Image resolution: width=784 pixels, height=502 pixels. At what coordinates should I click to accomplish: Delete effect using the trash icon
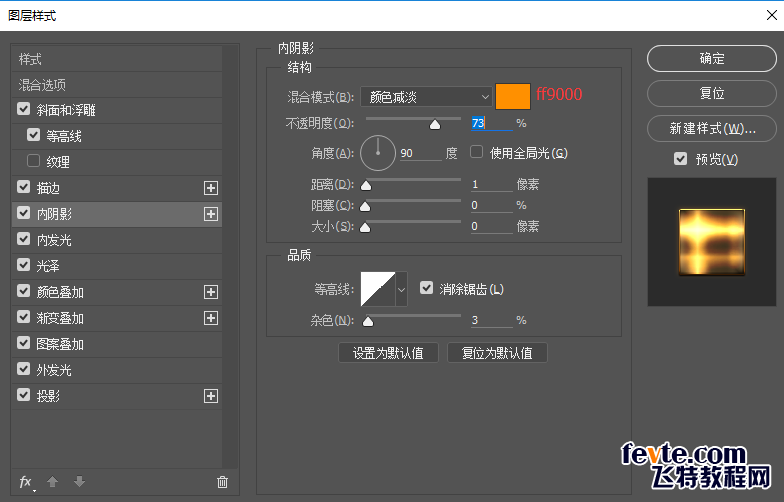[222, 482]
